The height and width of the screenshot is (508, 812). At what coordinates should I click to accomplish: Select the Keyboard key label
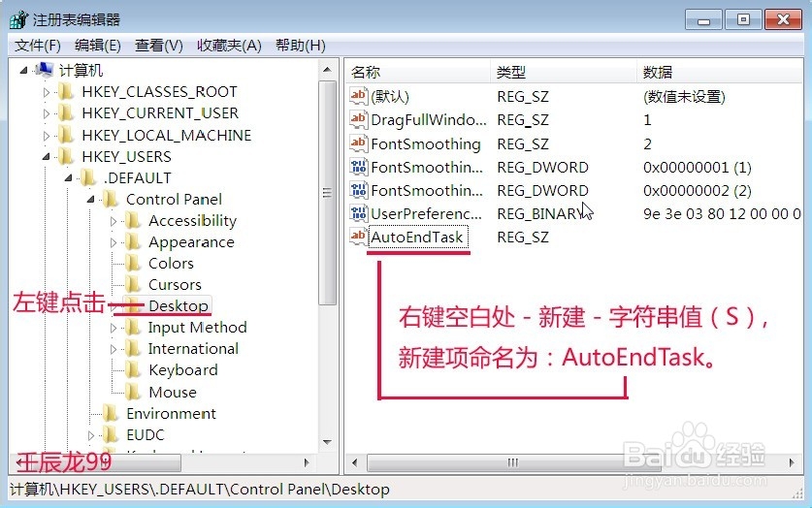[x=182, y=370]
